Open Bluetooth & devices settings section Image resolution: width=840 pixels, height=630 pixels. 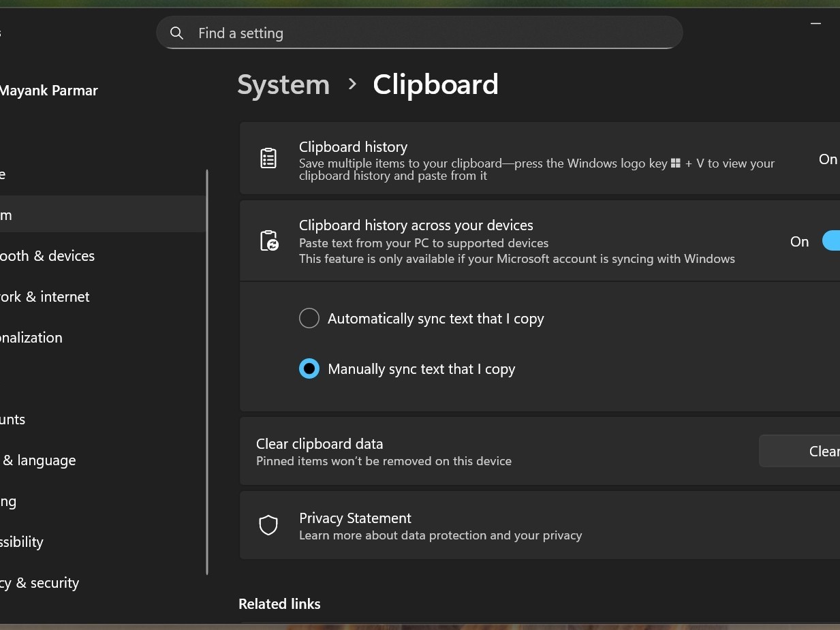tap(48, 256)
